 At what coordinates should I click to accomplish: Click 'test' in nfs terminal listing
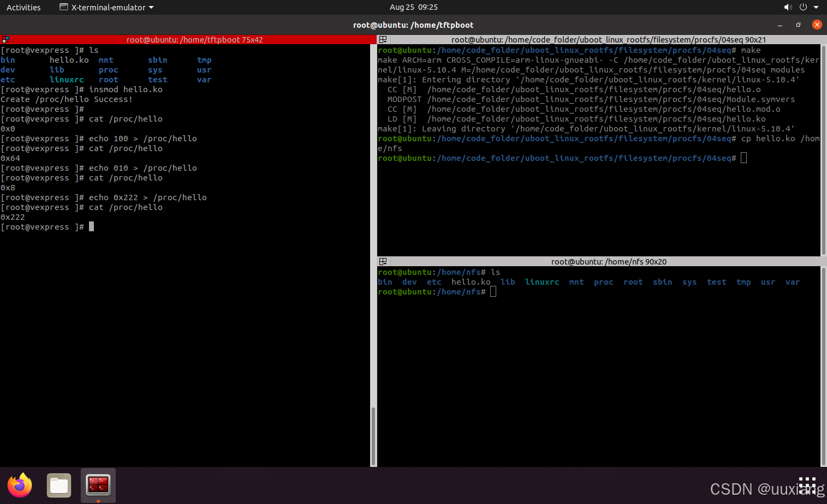click(717, 282)
